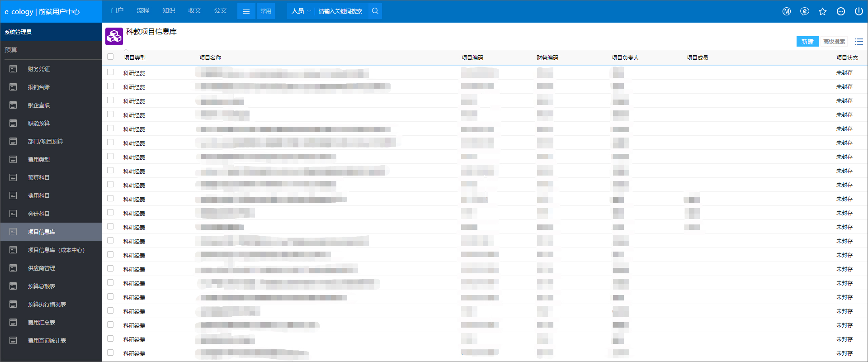Open the circled M message icon
The height and width of the screenshot is (362, 868).
pyautogui.click(x=787, y=11)
